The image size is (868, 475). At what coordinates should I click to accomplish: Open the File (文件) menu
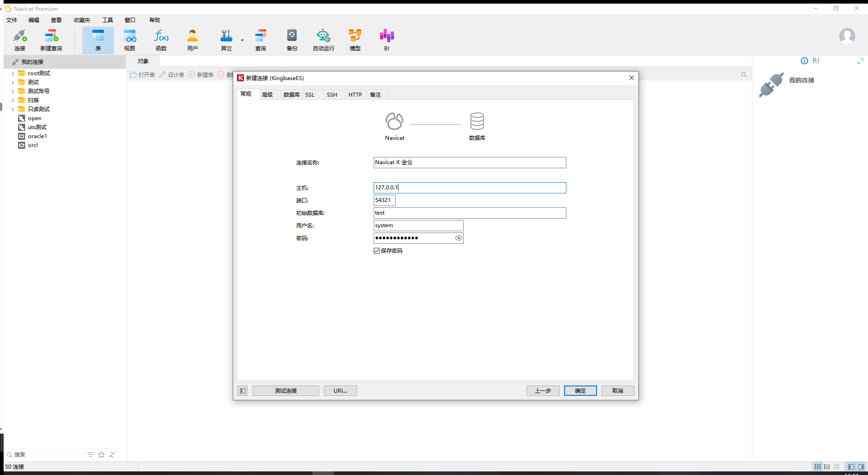click(x=12, y=20)
